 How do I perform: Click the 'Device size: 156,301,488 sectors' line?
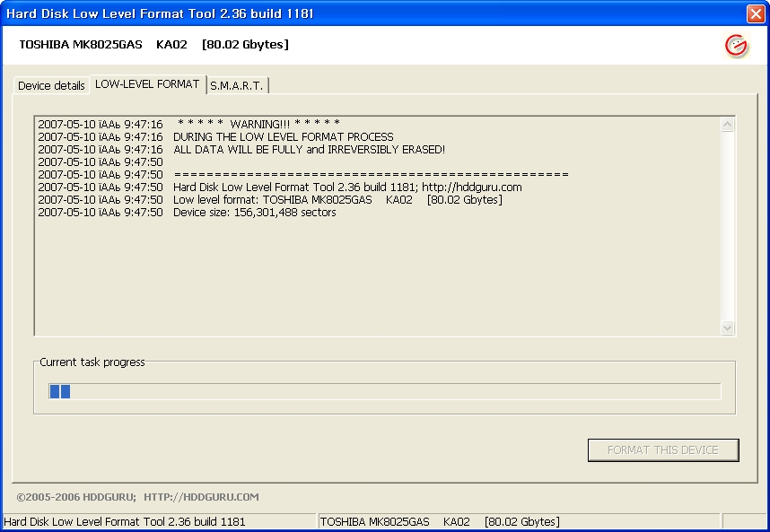(187, 213)
